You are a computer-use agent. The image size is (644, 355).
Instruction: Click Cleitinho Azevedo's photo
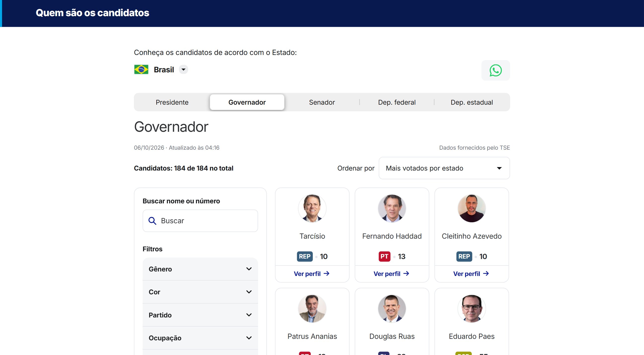[472, 208]
